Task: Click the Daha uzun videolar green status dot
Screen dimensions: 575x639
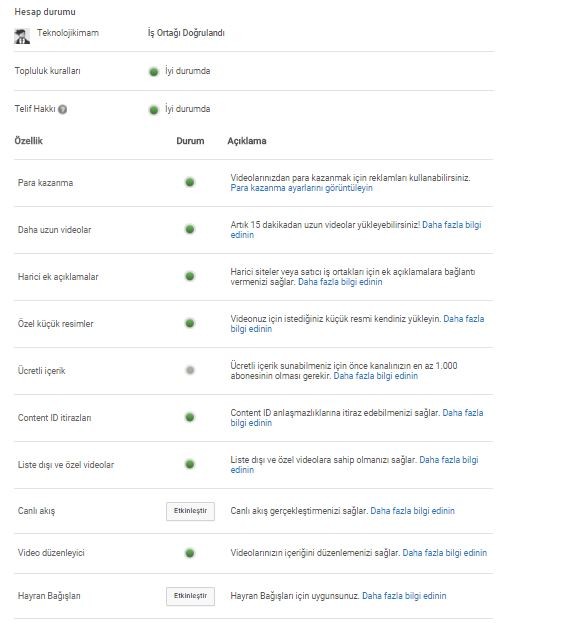Action: (x=190, y=229)
